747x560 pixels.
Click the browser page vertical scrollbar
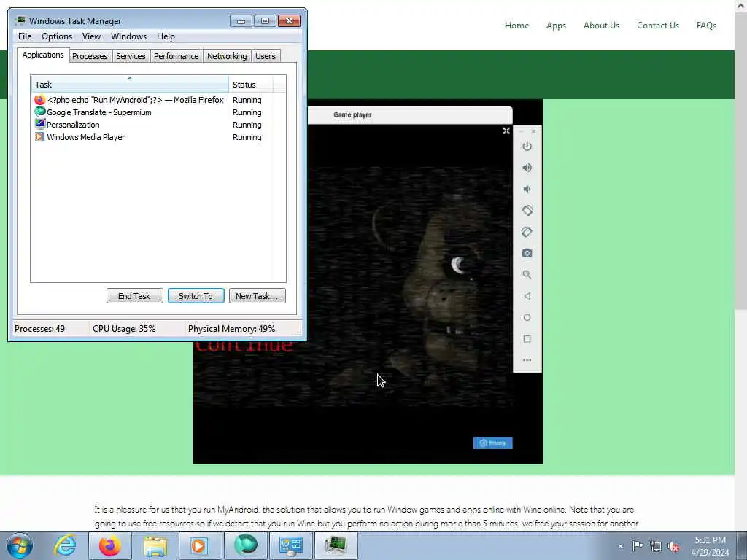tap(740, 162)
